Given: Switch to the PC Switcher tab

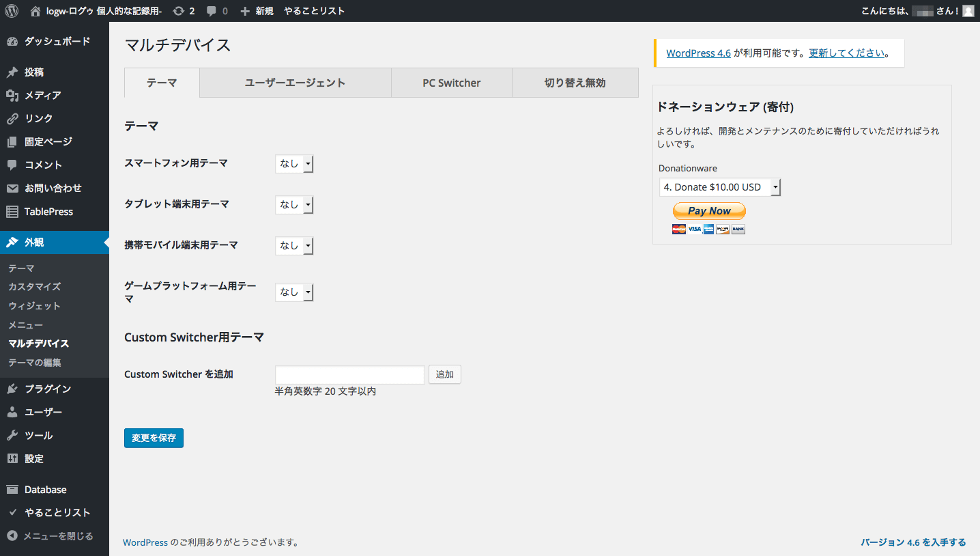Looking at the screenshot, I should pos(451,83).
